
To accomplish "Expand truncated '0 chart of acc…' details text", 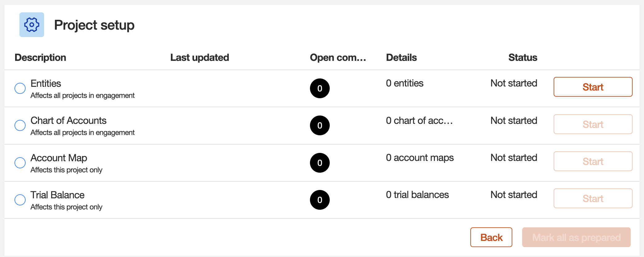I will point(419,120).
